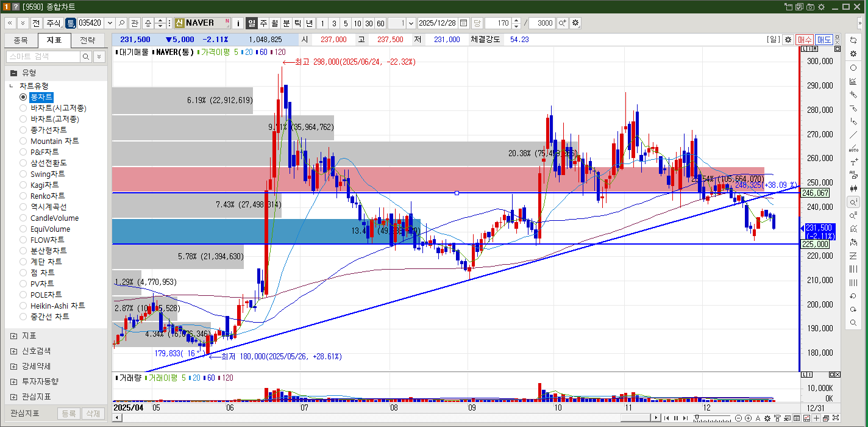The height and width of the screenshot is (427, 868).
Task: Click the 스마트 검색 input field
Action: tap(43, 56)
